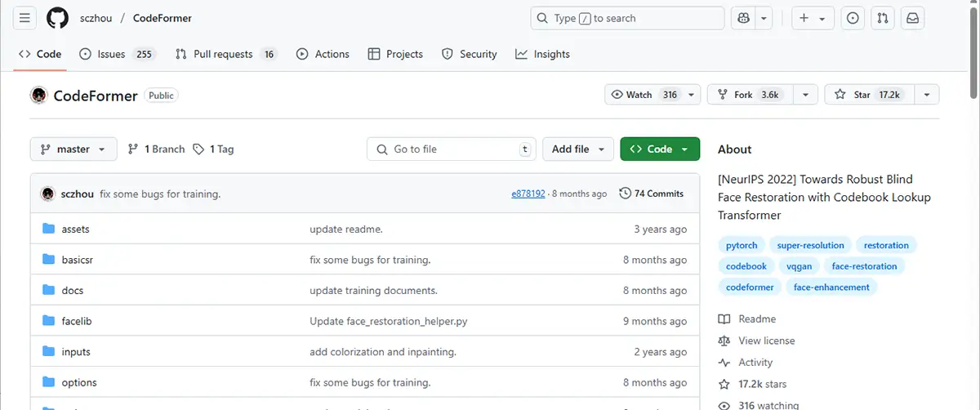Open the green Code clone dropdown
980x410 pixels.
(x=660, y=149)
